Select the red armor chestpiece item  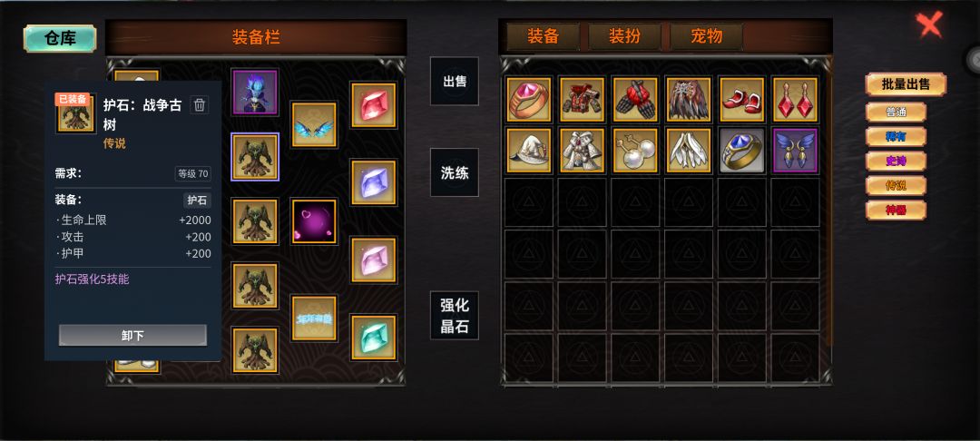pos(582,99)
